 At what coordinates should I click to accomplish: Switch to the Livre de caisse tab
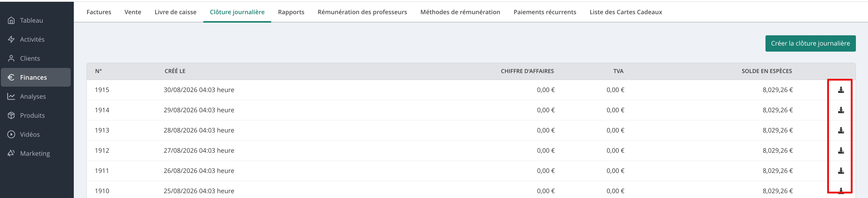[175, 12]
